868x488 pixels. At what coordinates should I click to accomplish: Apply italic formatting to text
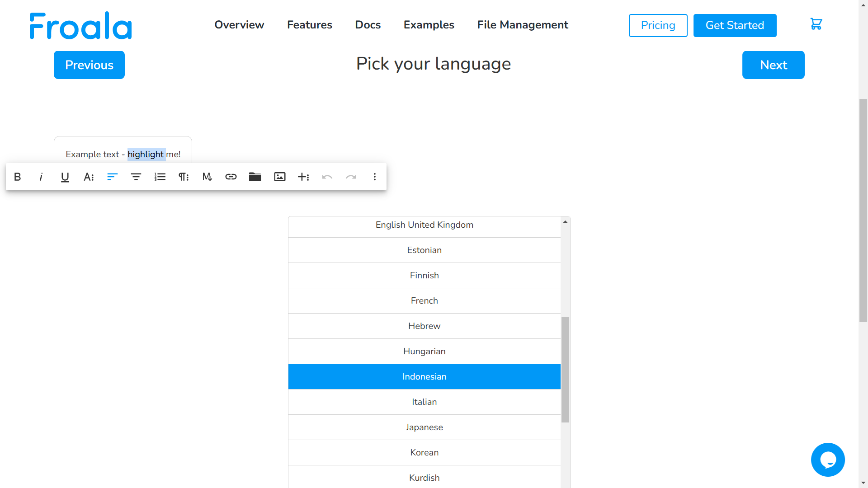coord(41,177)
